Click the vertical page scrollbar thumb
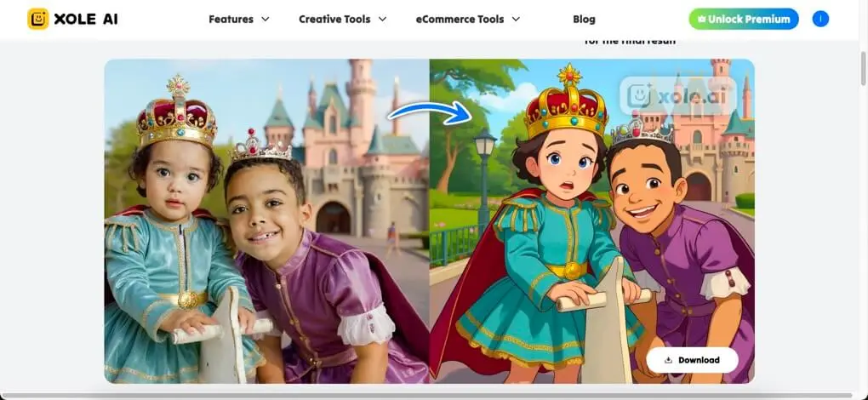Image resolution: width=868 pixels, height=400 pixels. [863, 69]
